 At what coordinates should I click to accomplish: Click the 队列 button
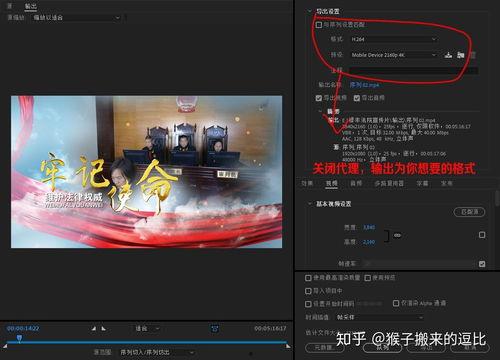(383, 348)
